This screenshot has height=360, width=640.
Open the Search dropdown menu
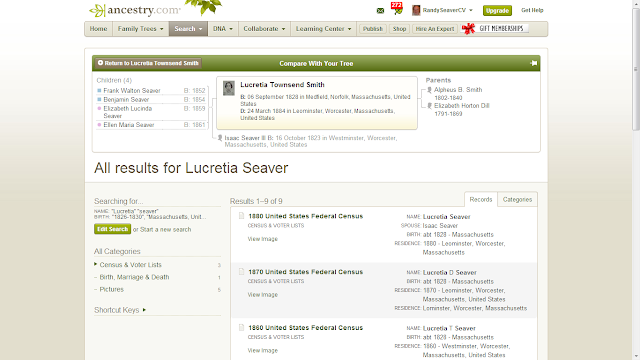point(188,29)
